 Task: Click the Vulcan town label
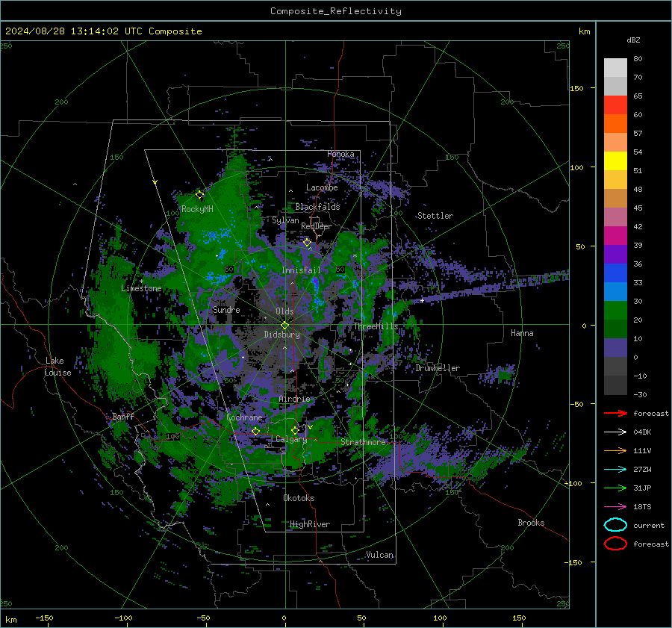coord(380,555)
